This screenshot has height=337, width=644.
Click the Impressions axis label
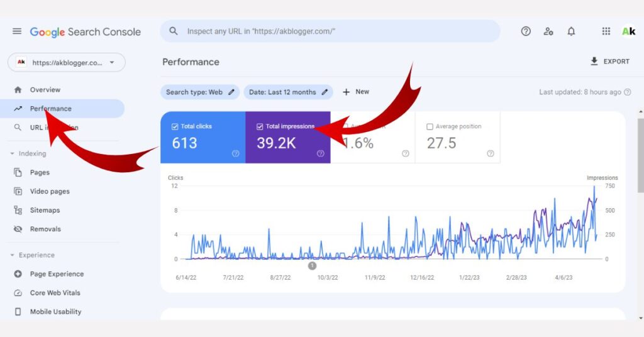click(602, 178)
